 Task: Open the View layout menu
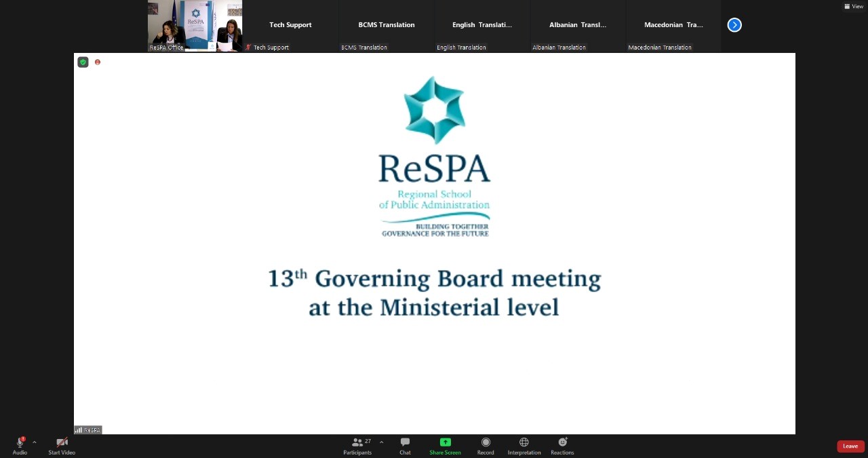pos(854,6)
